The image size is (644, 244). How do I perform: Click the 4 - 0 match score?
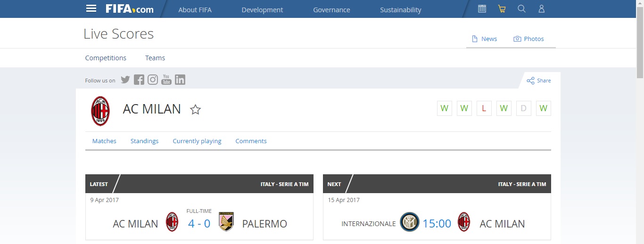199,223
